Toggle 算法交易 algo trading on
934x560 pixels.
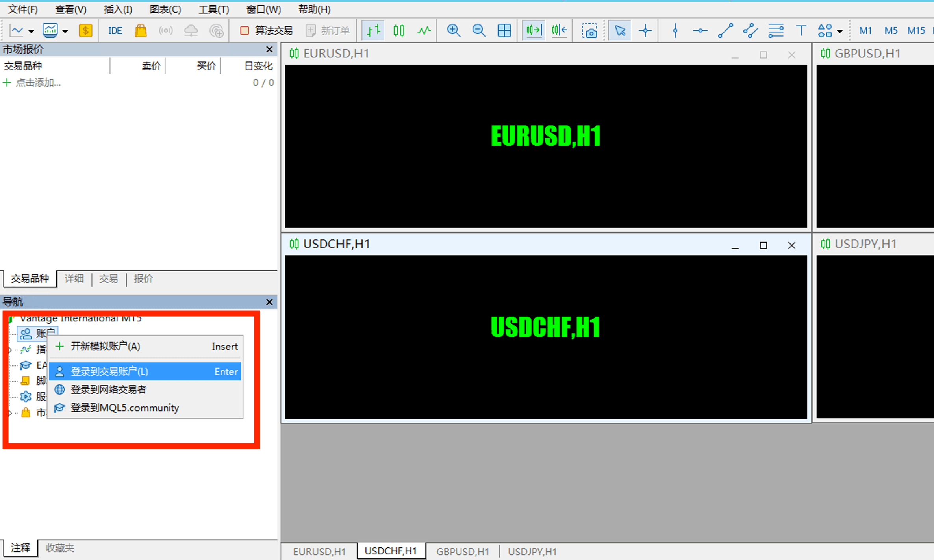click(x=266, y=30)
